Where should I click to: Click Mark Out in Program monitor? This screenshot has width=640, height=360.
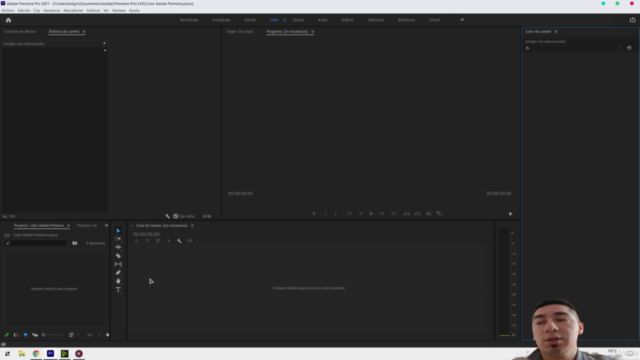336,213
